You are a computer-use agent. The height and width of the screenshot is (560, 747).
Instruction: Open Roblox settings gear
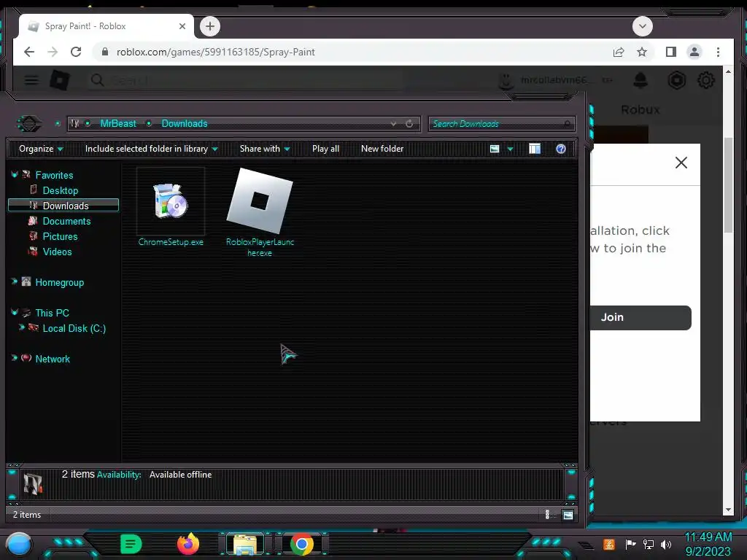[x=706, y=80]
